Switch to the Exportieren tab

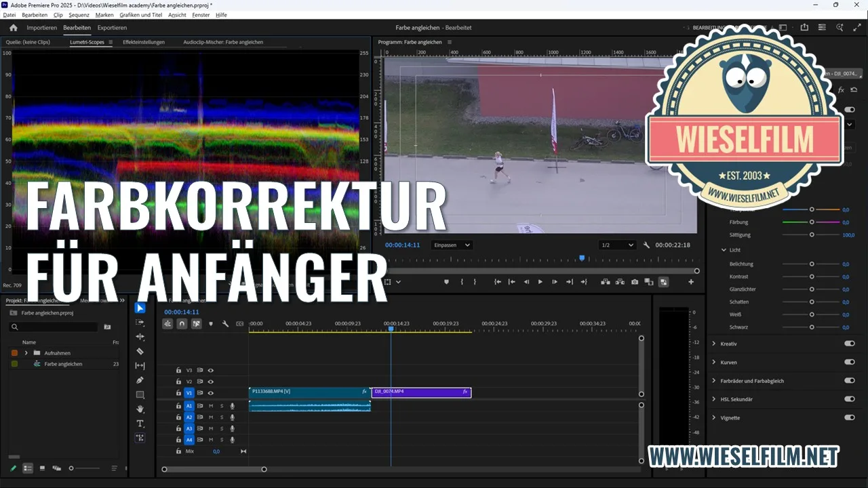112,28
